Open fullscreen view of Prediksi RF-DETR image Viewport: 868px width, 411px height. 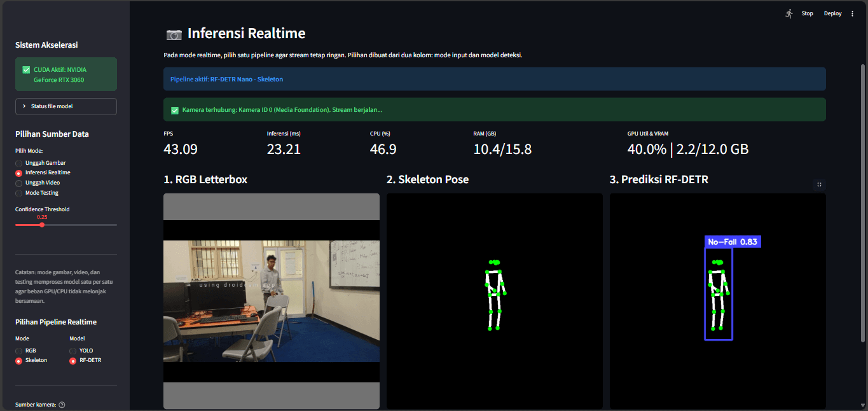819,185
